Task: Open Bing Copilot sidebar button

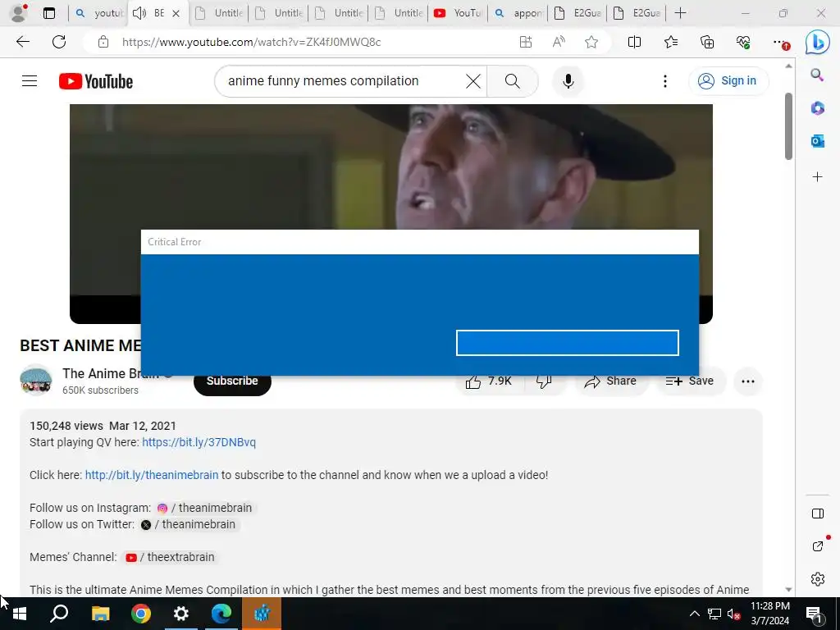Action: (818, 43)
